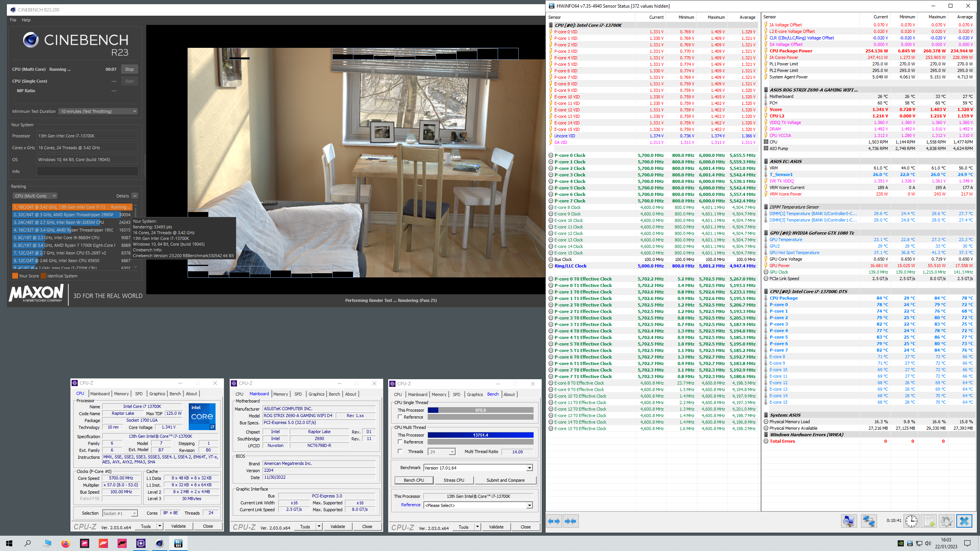Open Minimum Test Duration dropdown
This screenshot has width=980, height=551.
[98, 111]
